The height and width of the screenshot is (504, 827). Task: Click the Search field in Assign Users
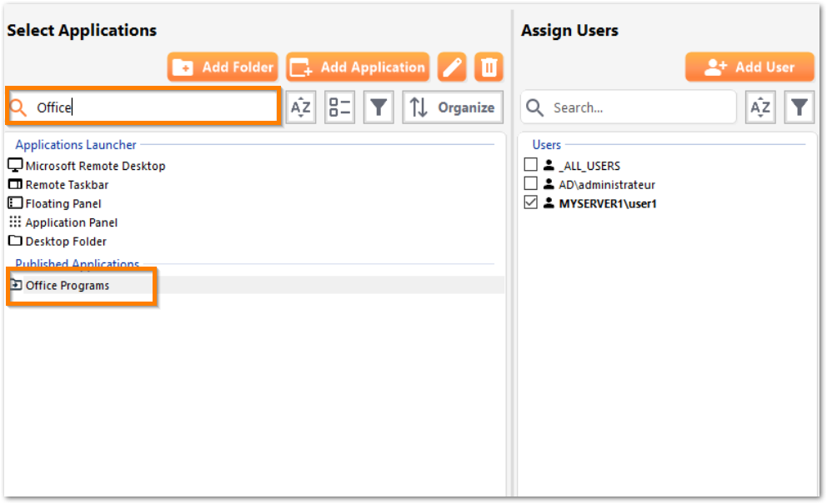click(628, 107)
